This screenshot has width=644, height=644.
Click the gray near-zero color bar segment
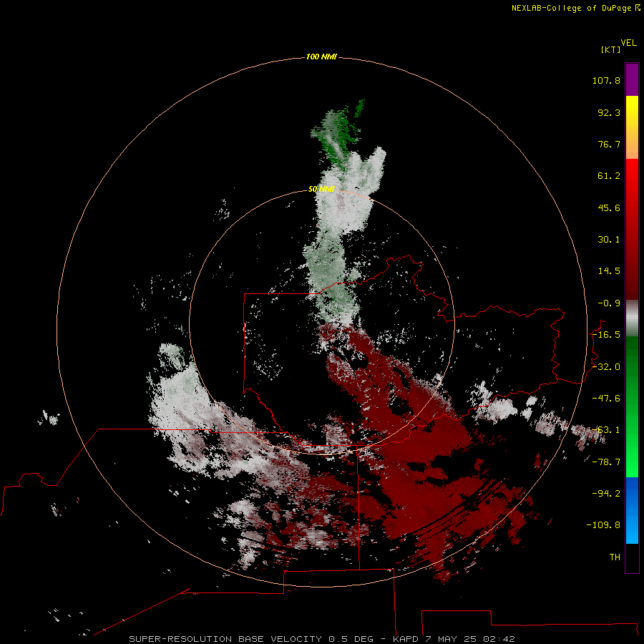click(632, 318)
